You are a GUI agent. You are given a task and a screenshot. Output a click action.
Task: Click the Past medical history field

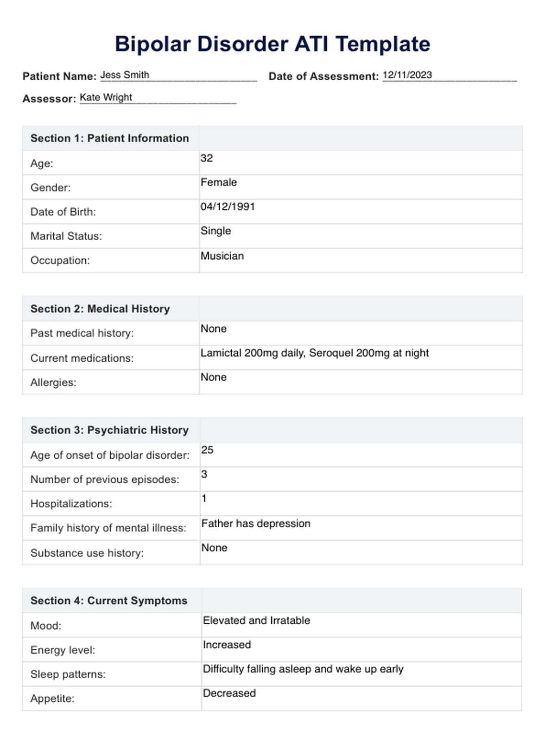pyautogui.click(x=361, y=333)
